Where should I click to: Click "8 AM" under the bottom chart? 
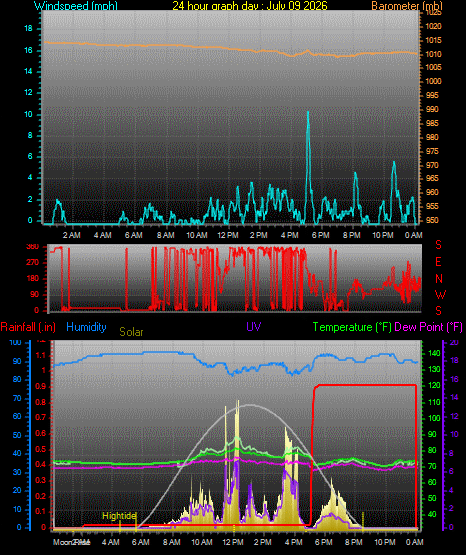pyautogui.click(x=171, y=542)
